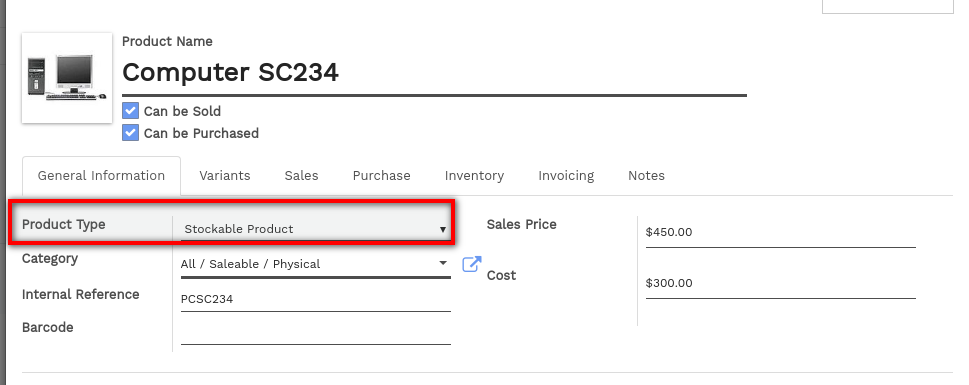Uncheck the Can be Sold checkbox
Viewport: 969px width, 385px height.
(130, 111)
